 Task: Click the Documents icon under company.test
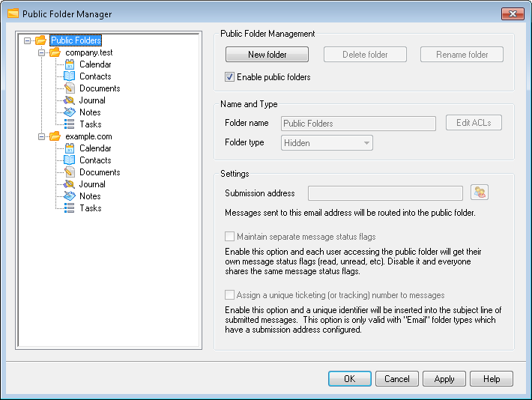point(70,88)
